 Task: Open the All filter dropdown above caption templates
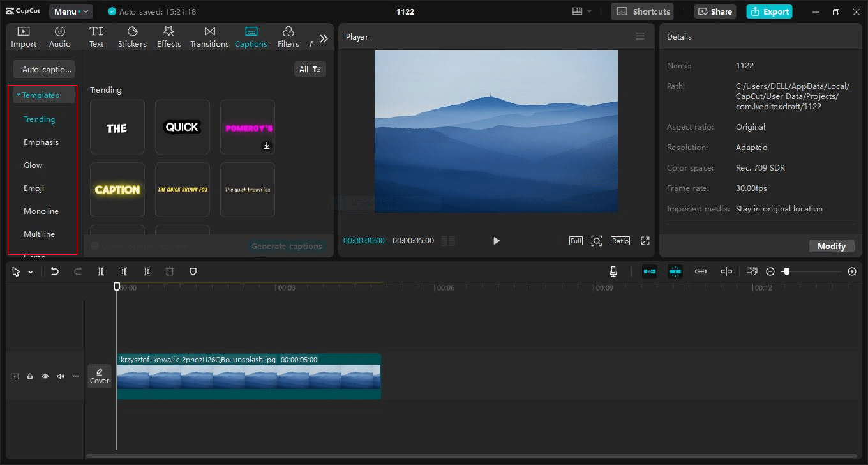(310, 68)
